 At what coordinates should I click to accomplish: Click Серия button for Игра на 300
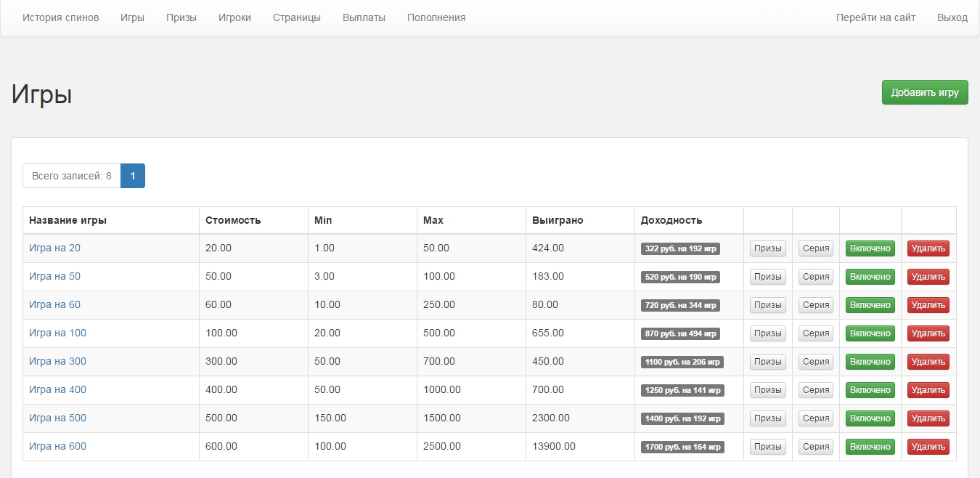(x=816, y=362)
